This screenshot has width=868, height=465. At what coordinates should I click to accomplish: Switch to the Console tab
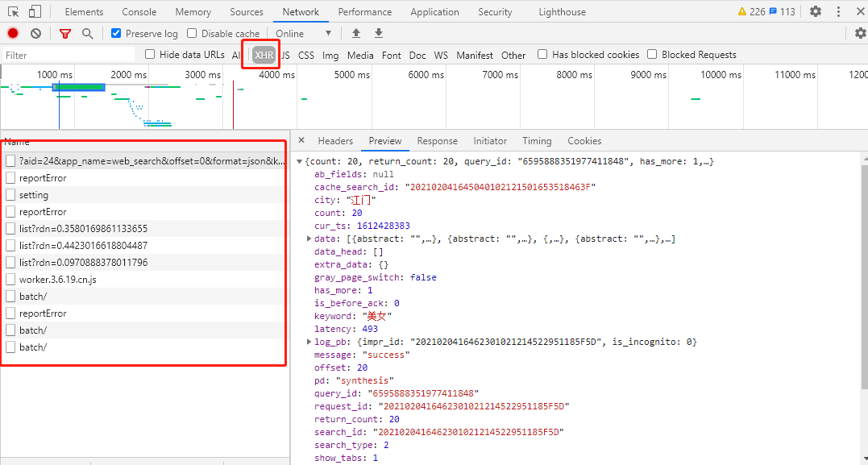[x=139, y=12]
